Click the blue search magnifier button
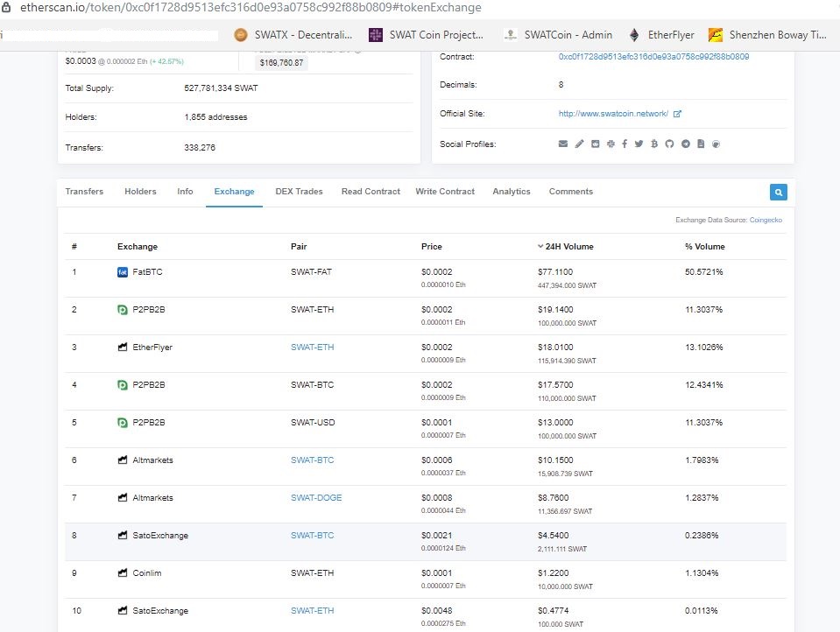 779,193
